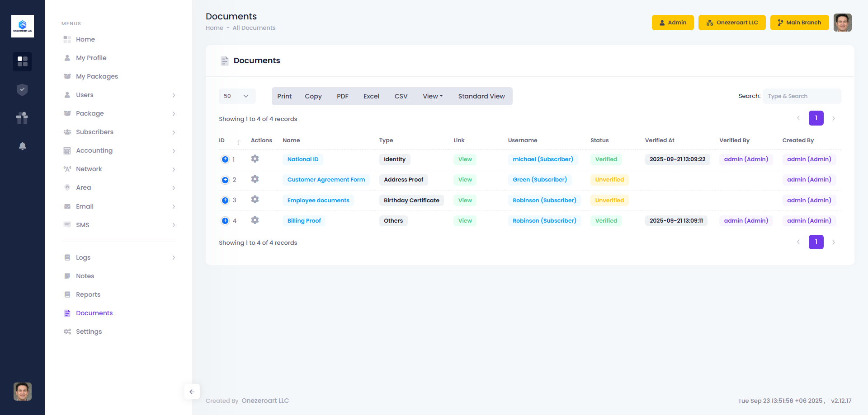Open Customer Agreement Form document link

(326, 180)
